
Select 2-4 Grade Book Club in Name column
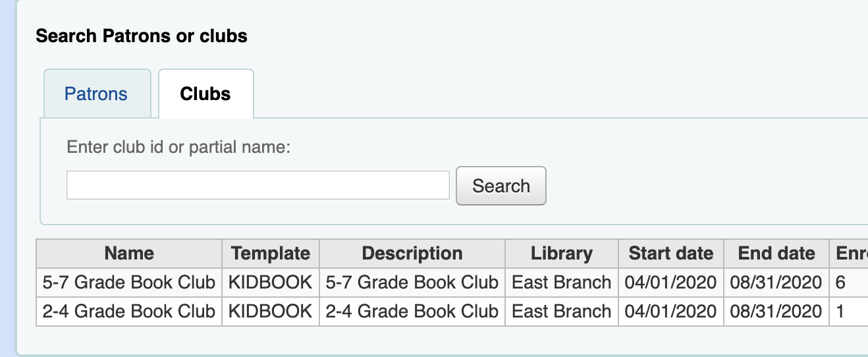(x=129, y=311)
